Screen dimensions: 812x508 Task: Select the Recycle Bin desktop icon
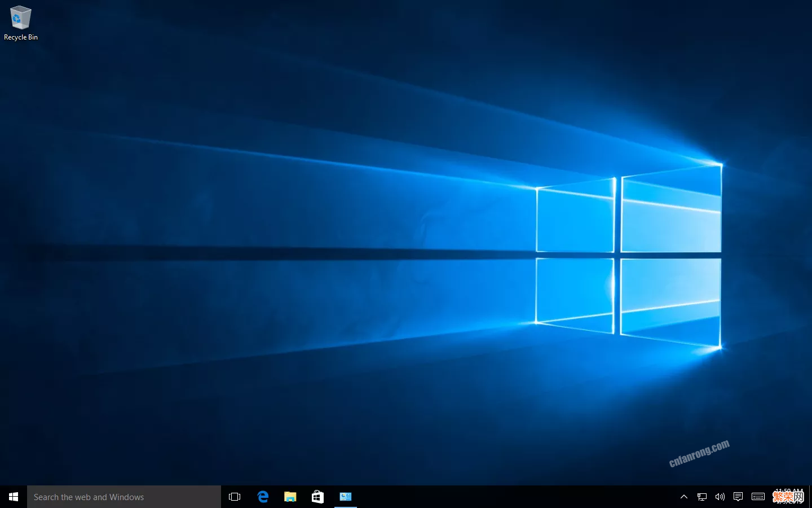tap(21, 24)
